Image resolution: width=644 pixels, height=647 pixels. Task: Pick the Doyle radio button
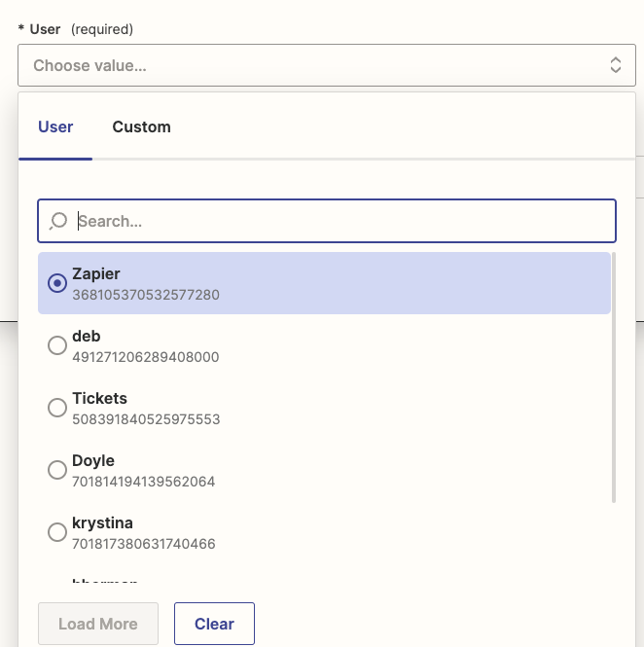point(57,470)
